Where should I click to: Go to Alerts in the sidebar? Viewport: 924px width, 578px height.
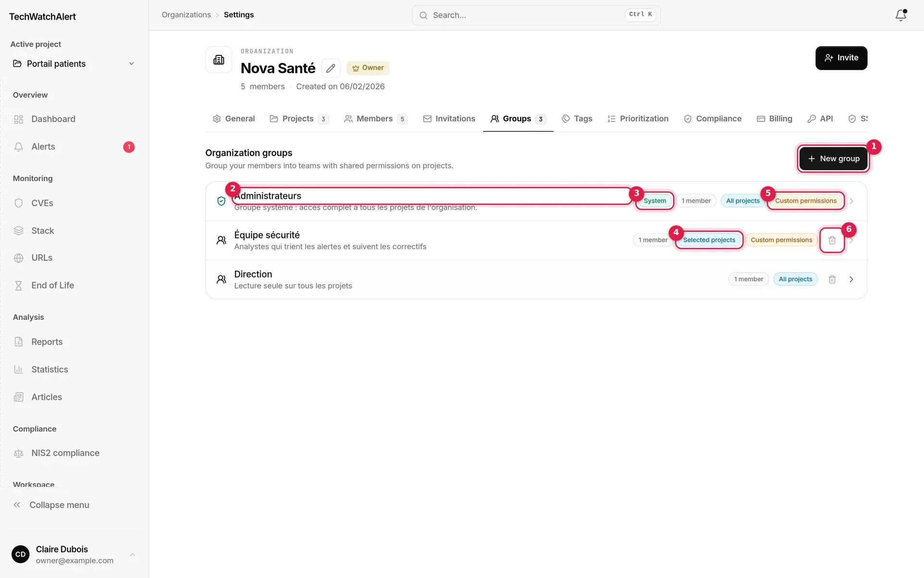[74, 147]
